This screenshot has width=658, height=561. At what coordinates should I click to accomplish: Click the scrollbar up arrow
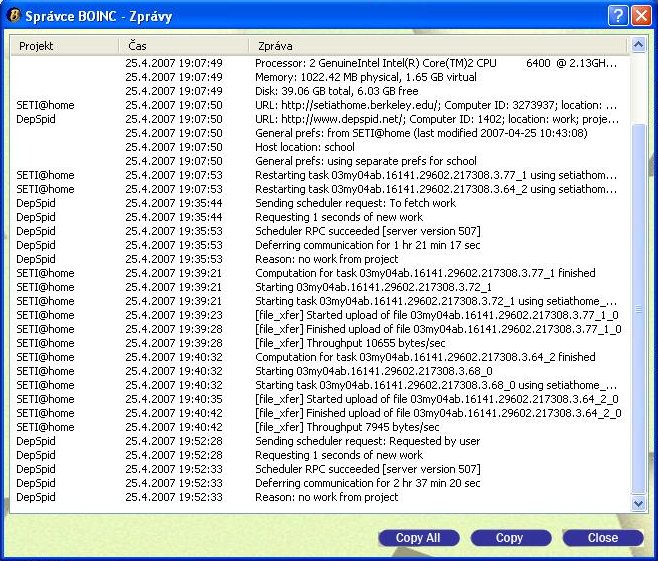(638, 45)
